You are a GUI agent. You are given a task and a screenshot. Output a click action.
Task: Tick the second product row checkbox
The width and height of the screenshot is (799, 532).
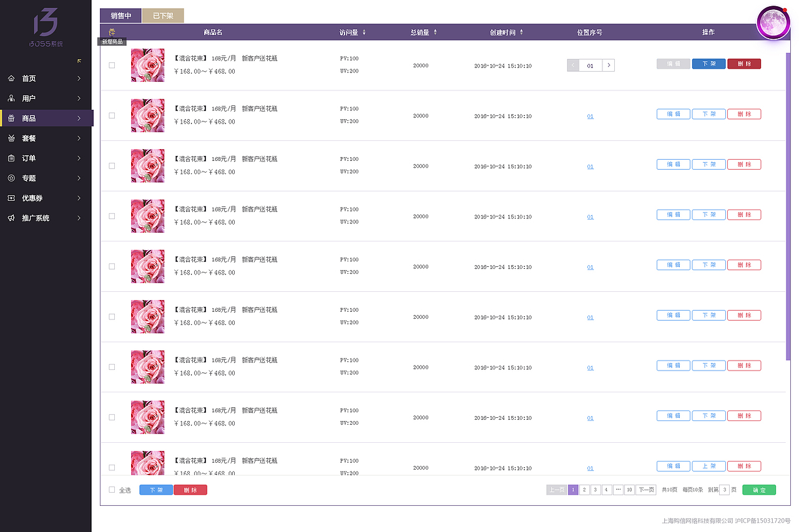point(112,115)
